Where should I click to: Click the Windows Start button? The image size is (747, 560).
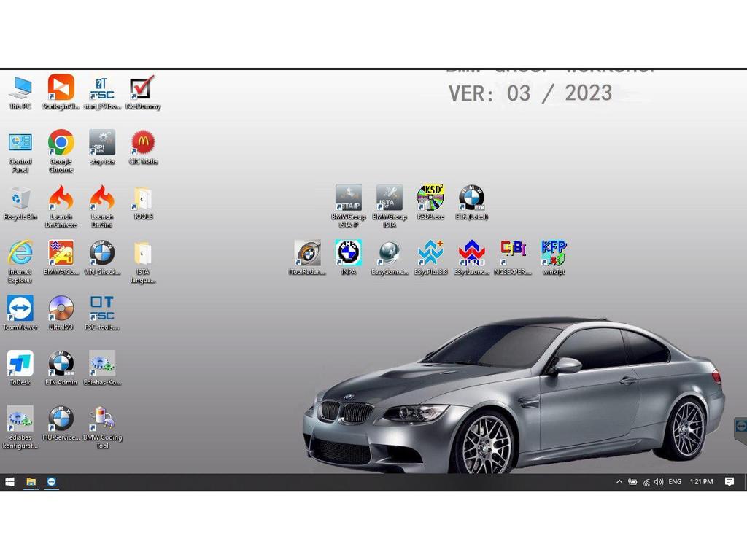point(10,482)
